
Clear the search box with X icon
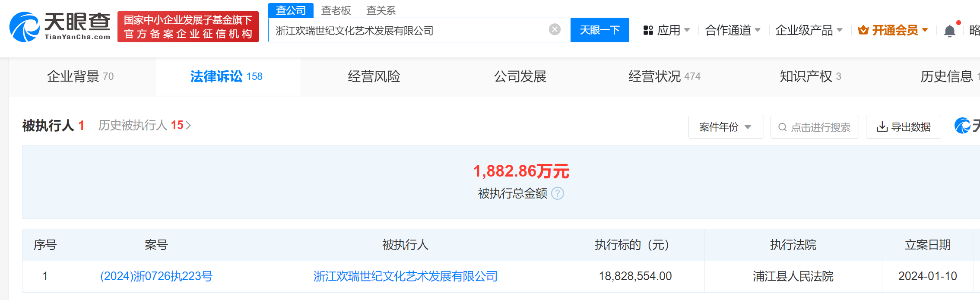(x=555, y=29)
